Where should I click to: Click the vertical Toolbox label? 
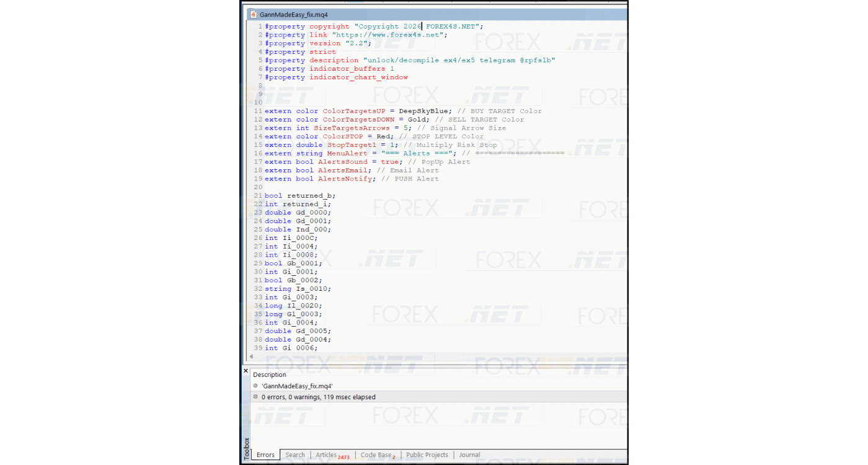pyautogui.click(x=246, y=448)
